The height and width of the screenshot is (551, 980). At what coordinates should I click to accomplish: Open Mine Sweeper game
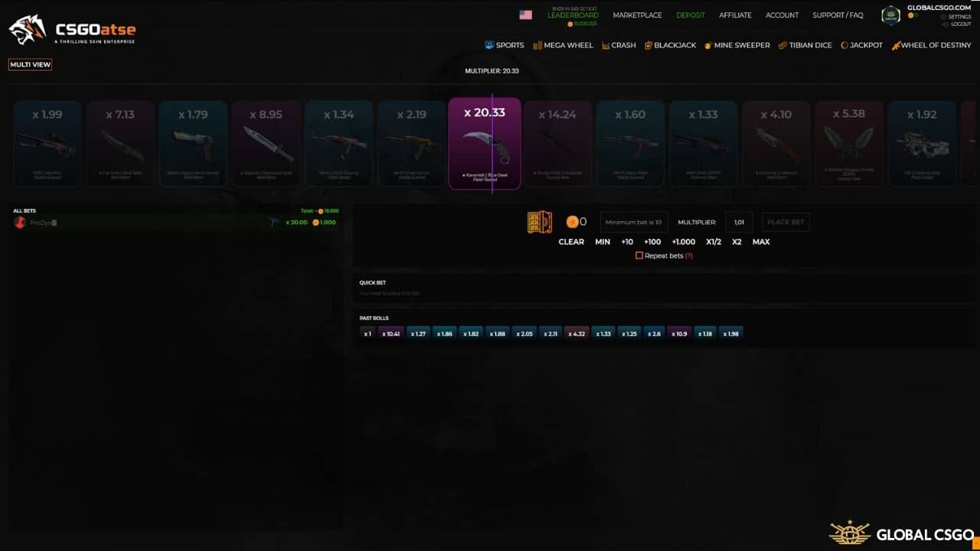point(737,45)
